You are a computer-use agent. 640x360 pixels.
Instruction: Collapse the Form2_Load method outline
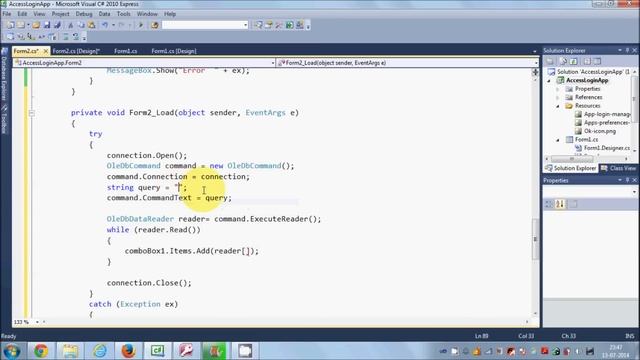point(31,113)
